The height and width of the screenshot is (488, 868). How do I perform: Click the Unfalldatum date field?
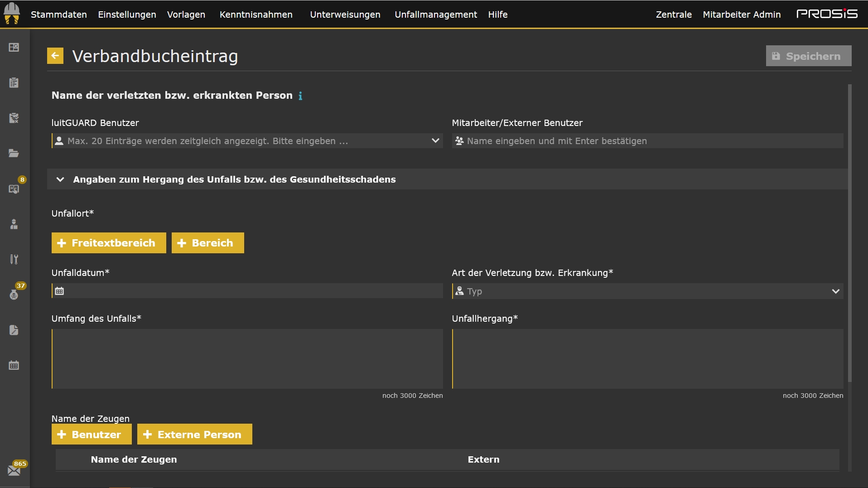point(247,291)
